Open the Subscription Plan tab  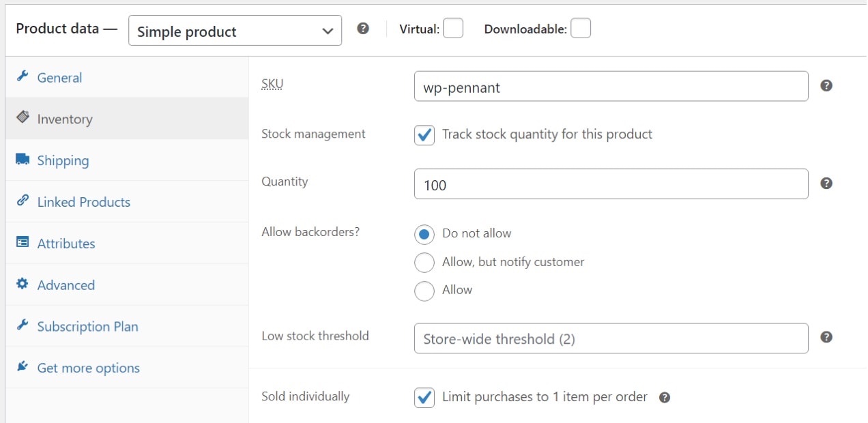pos(127,327)
